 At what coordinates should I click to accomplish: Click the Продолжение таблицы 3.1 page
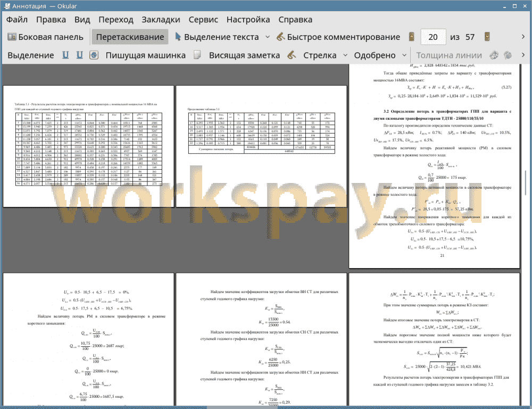(x=261, y=146)
